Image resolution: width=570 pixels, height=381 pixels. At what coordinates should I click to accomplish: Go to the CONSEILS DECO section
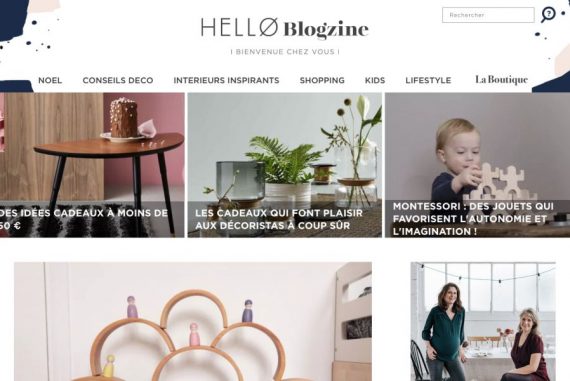pos(118,80)
